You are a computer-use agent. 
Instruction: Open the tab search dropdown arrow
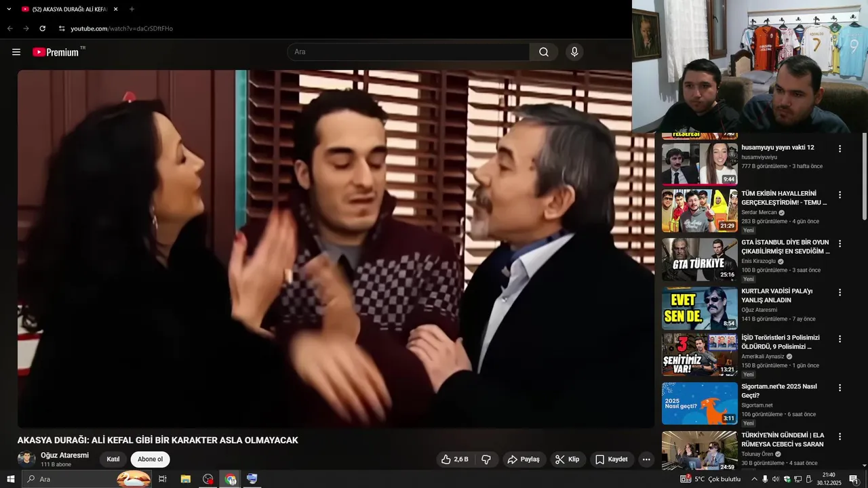[9, 9]
